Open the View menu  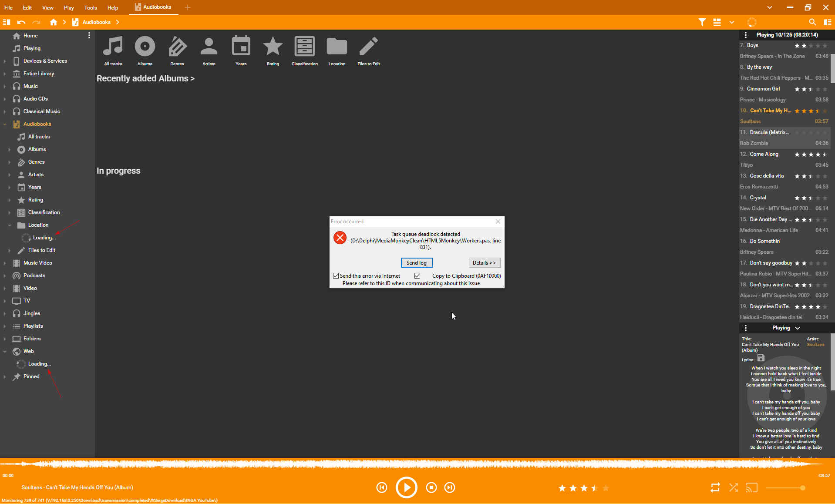48,7
